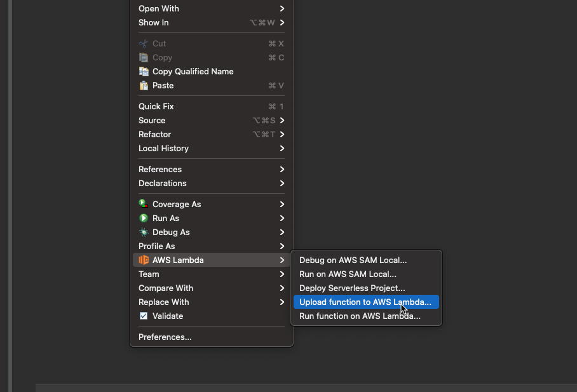Click the disabled Cut menu label
Viewport: 577px width, 392px height.
click(159, 43)
